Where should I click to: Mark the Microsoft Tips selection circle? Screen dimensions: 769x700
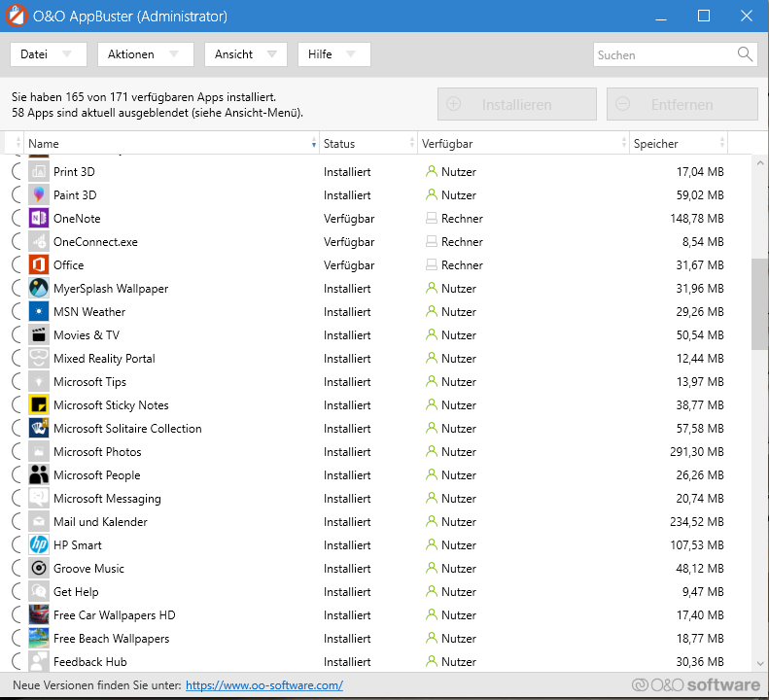[17, 382]
